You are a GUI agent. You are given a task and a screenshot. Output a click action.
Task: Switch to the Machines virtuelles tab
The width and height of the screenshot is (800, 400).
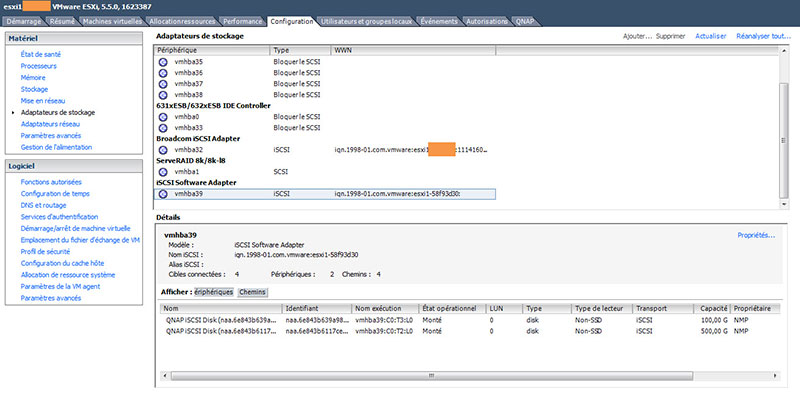112,21
